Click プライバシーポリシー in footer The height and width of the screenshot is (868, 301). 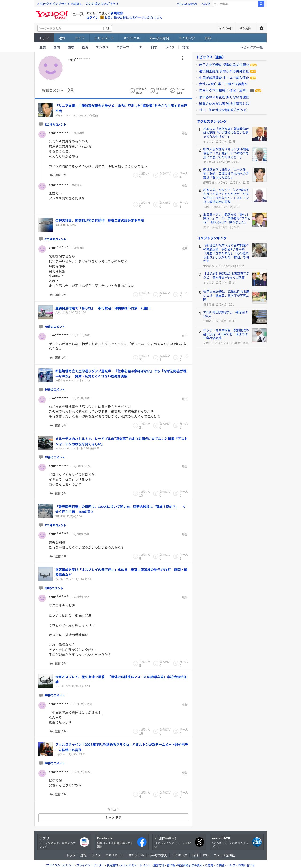click(60, 865)
